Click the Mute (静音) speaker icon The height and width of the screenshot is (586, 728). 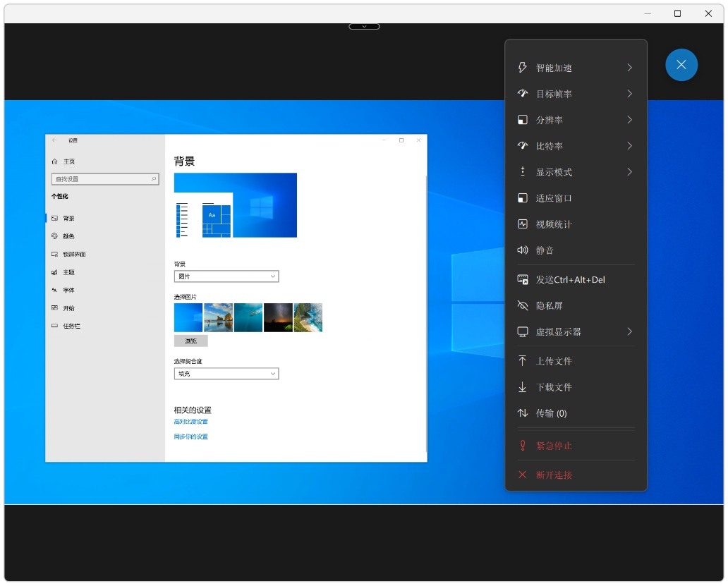click(x=522, y=250)
